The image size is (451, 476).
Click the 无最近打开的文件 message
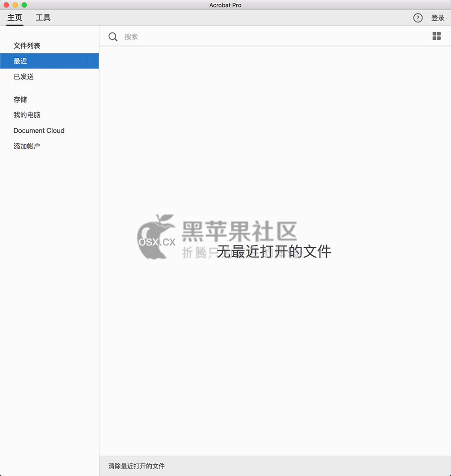(274, 251)
